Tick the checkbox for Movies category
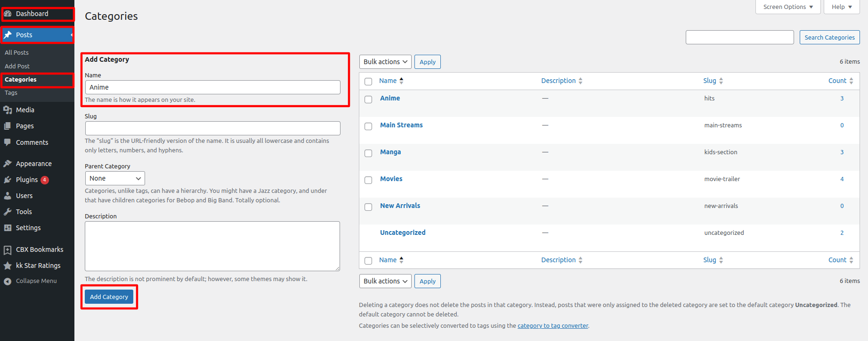This screenshot has height=341, width=868. (368, 180)
